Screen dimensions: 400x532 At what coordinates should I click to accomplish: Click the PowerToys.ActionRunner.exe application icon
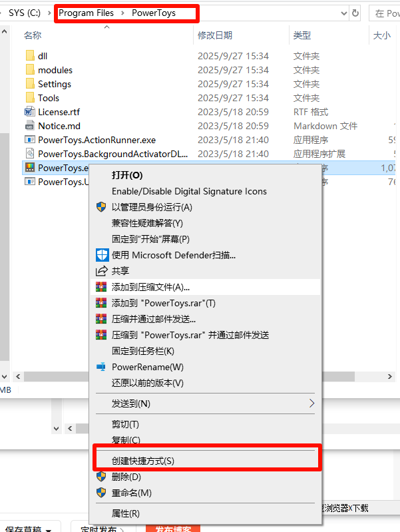30,140
